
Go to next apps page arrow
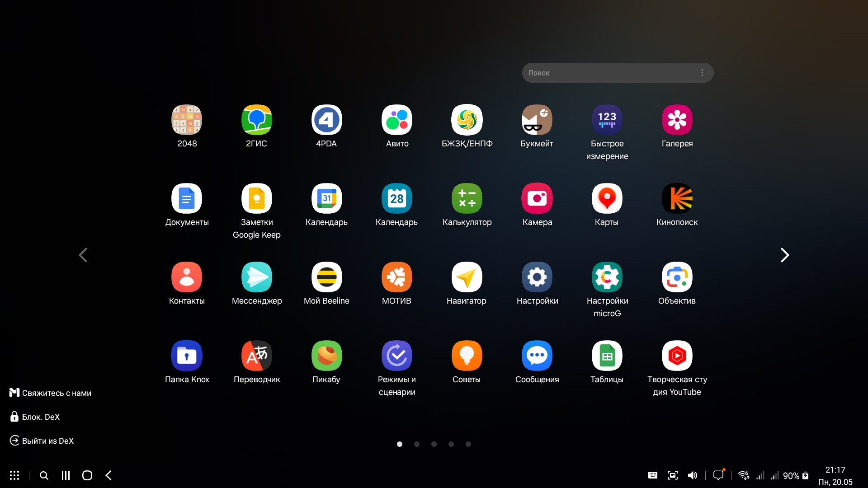[x=785, y=255]
